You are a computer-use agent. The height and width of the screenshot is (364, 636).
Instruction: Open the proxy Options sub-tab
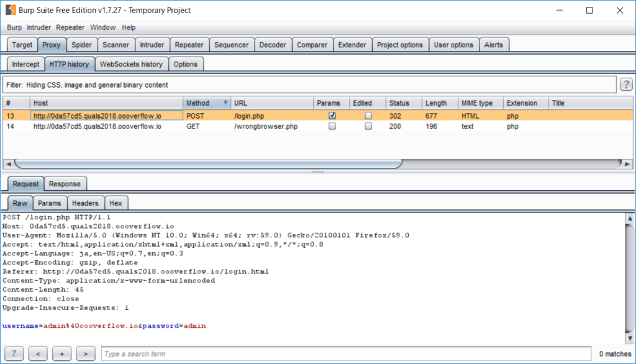(185, 64)
